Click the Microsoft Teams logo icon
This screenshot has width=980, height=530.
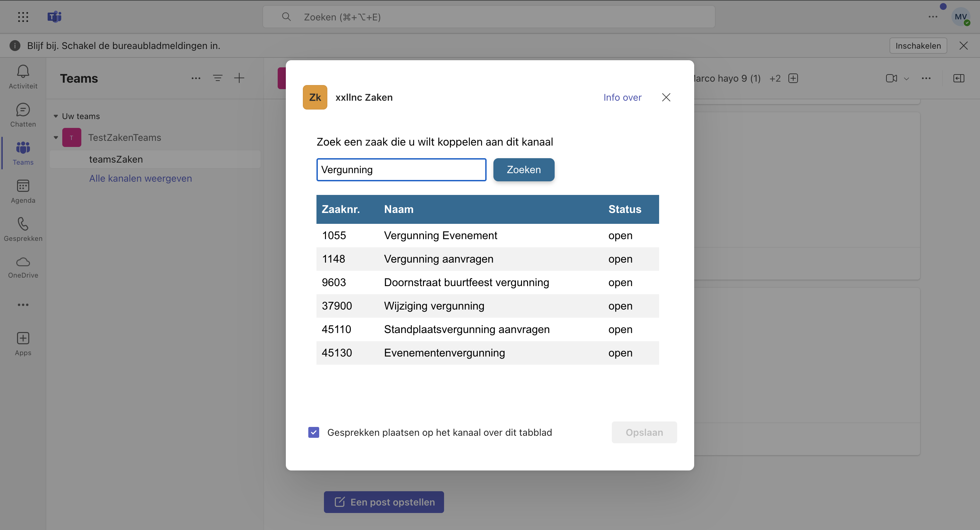click(54, 17)
